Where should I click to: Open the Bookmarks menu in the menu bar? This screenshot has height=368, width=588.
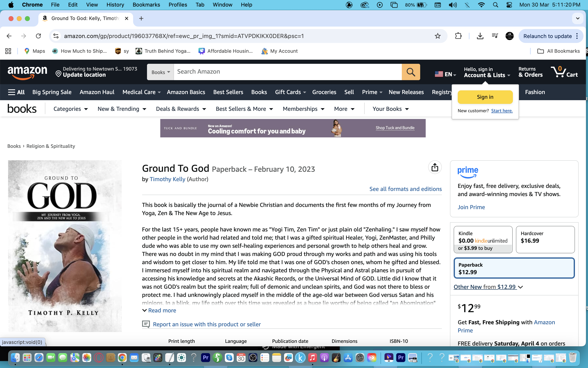coord(146,5)
